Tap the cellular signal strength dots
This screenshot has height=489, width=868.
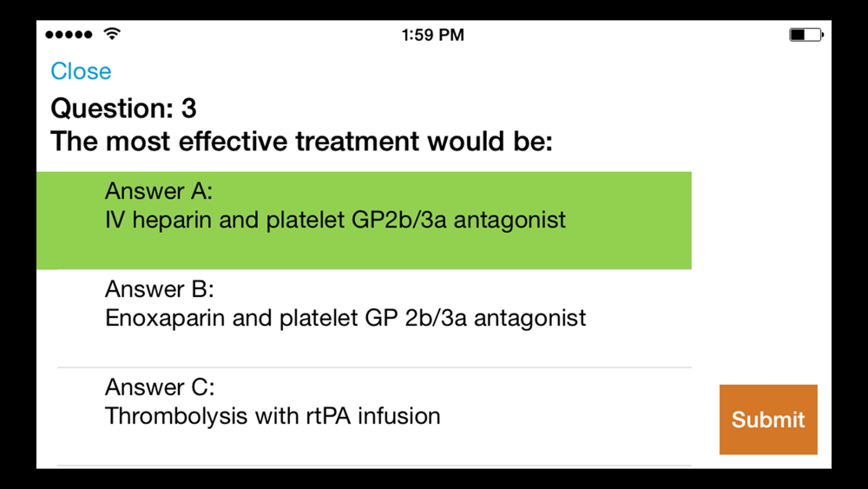(x=69, y=35)
